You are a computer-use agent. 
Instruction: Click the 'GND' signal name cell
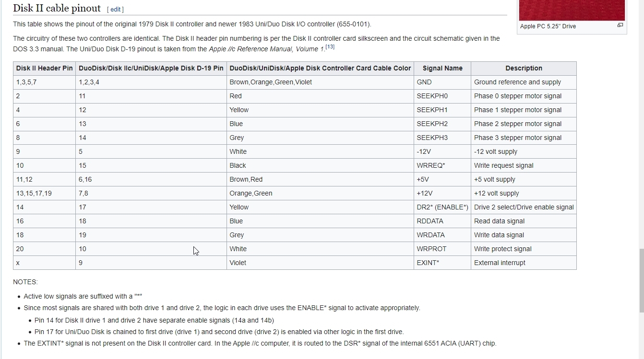click(442, 82)
